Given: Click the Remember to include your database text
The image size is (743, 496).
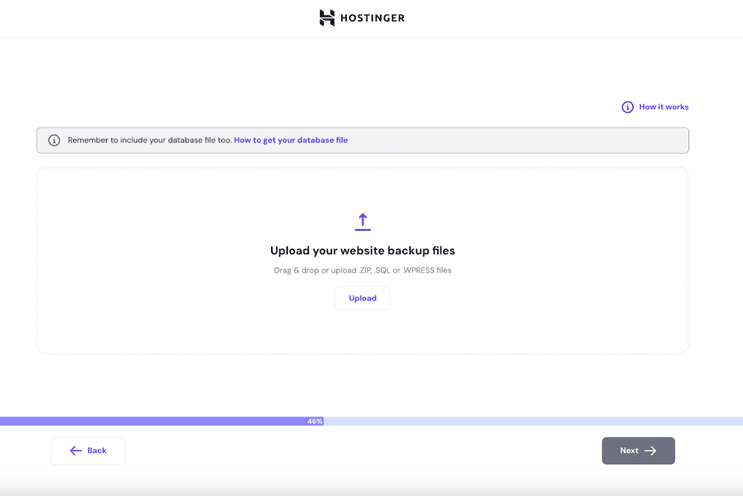Looking at the screenshot, I should (x=149, y=140).
